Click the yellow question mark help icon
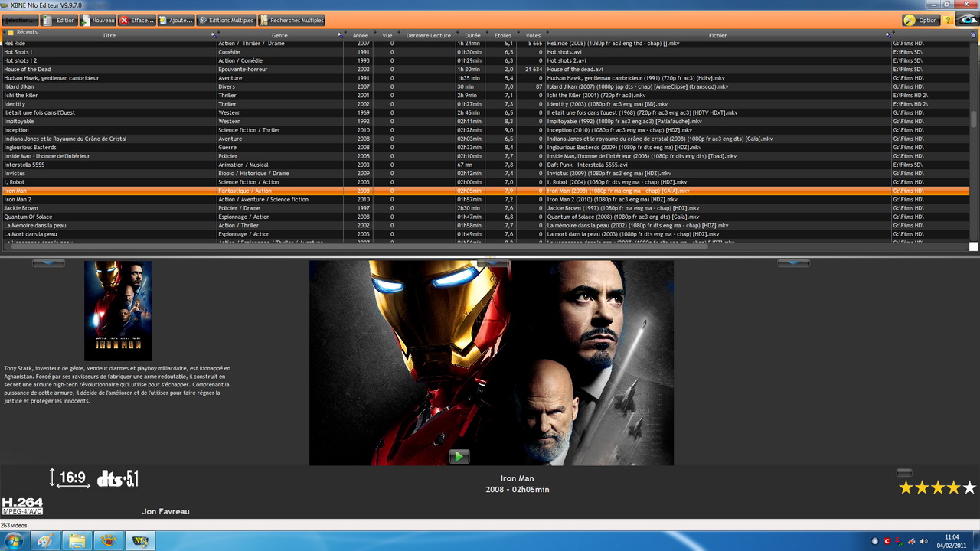The image size is (980, 551). (949, 21)
